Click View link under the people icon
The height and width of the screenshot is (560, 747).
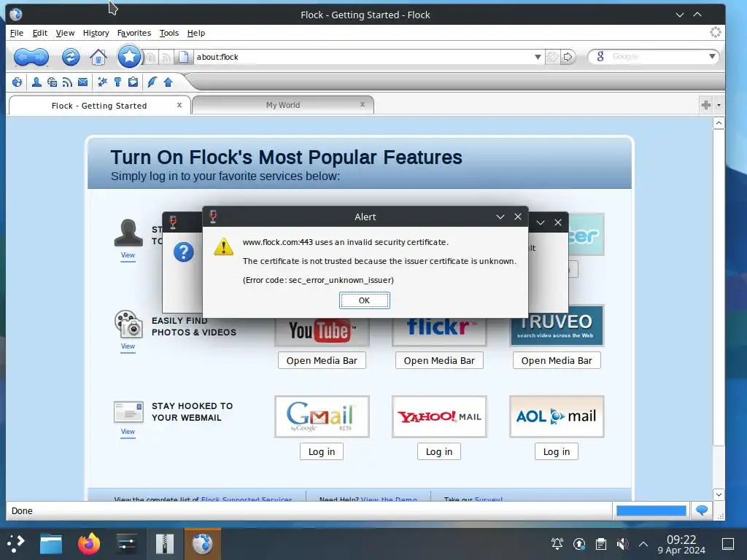(128, 255)
